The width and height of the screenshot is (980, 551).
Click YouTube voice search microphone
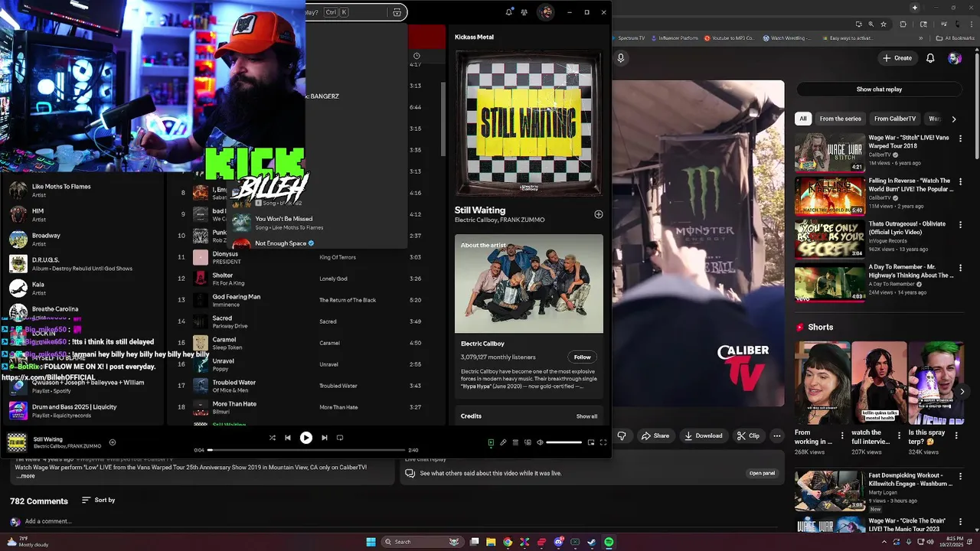point(621,57)
